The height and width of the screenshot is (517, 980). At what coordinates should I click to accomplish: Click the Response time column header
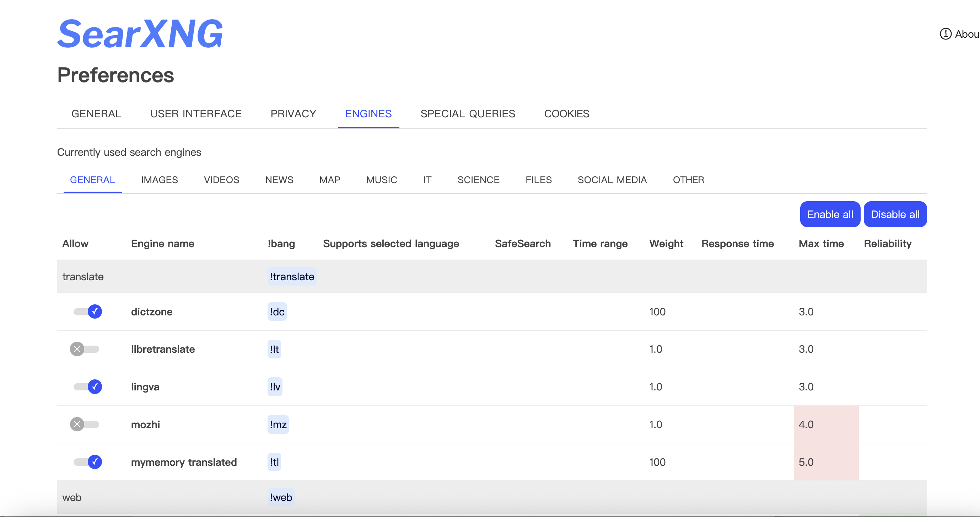point(737,243)
